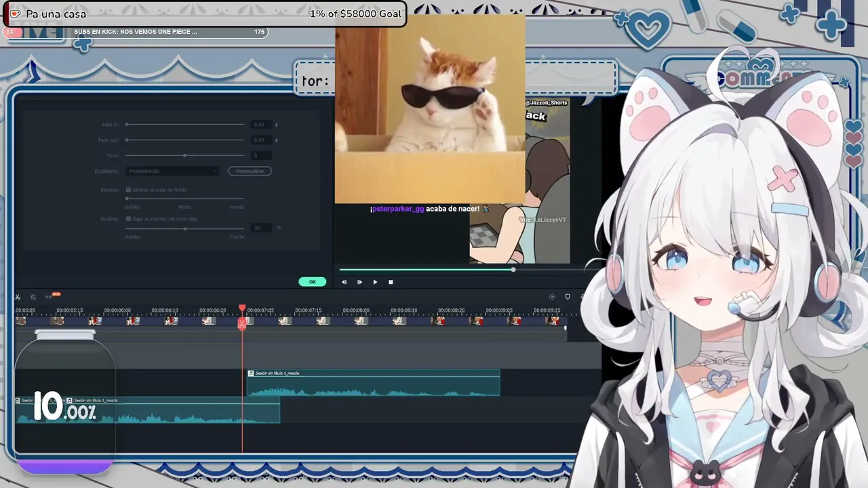Step forward one frame in preview
The image size is (868, 488).
pyautogui.click(x=359, y=282)
